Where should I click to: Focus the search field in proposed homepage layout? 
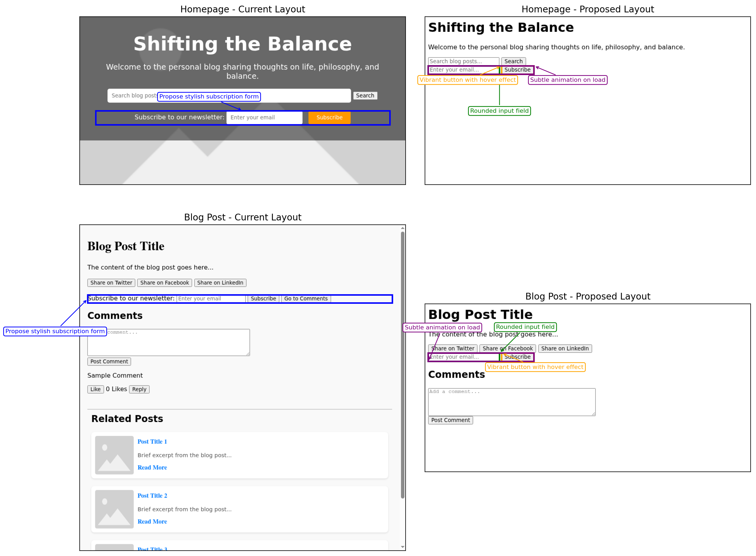click(x=463, y=61)
